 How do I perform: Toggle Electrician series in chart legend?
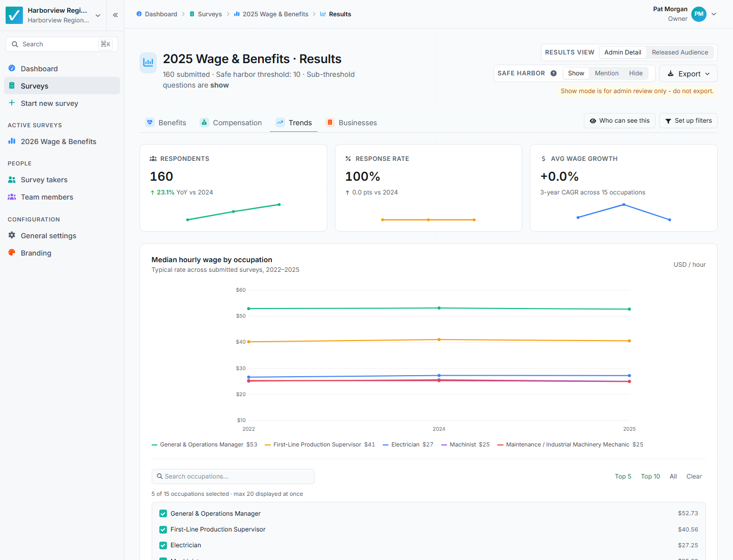click(x=408, y=444)
